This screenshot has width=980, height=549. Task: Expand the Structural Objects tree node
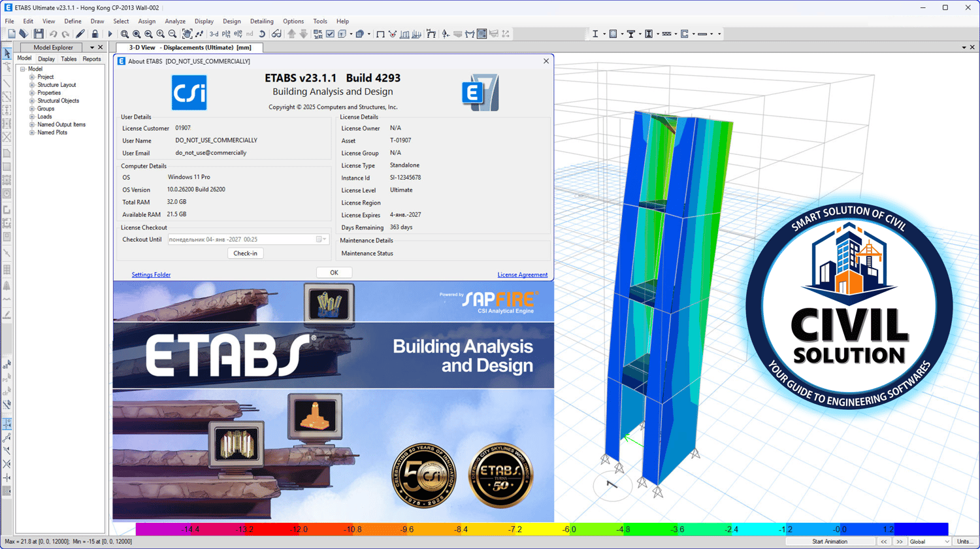tap(32, 101)
